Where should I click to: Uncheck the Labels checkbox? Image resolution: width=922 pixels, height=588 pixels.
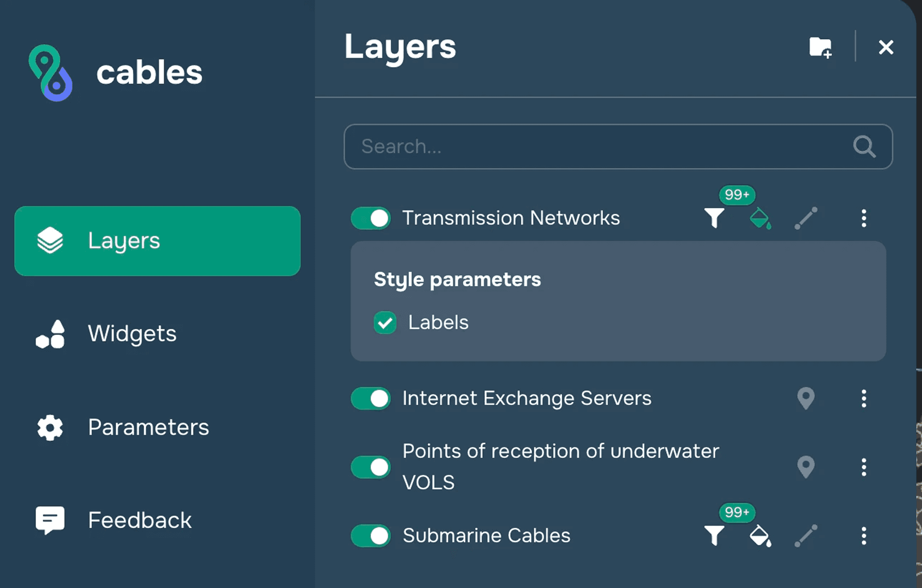pos(385,323)
